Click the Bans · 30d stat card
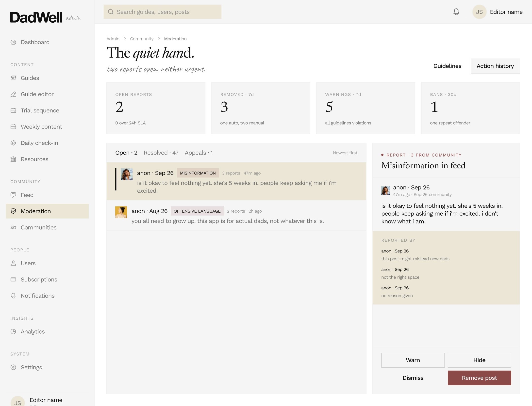Viewport: 532px width, 406px height. click(x=470, y=108)
